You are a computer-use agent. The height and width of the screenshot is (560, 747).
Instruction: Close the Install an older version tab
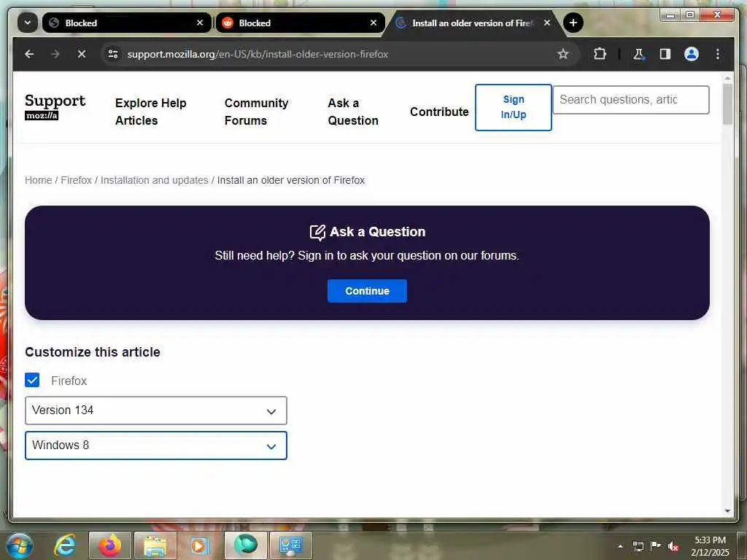tap(547, 23)
